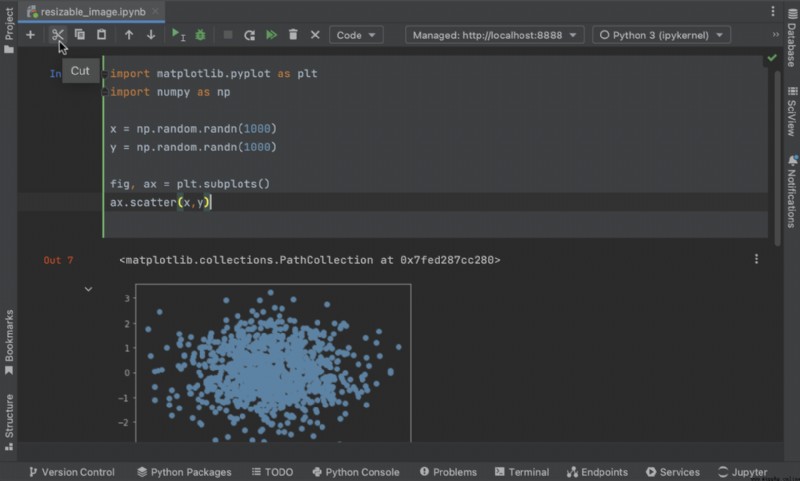This screenshot has height=481, width=800.
Task: Clear all outputs with X icon
Action: (x=315, y=35)
